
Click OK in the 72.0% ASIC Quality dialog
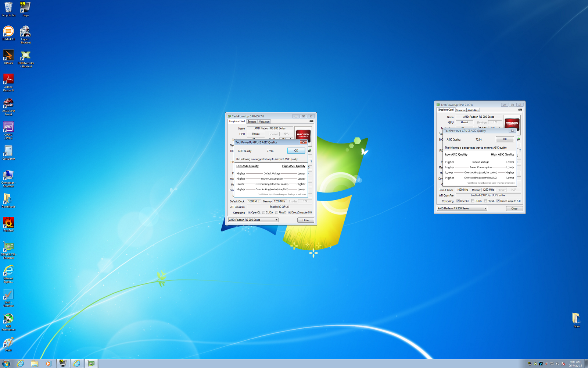click(505, 139)
